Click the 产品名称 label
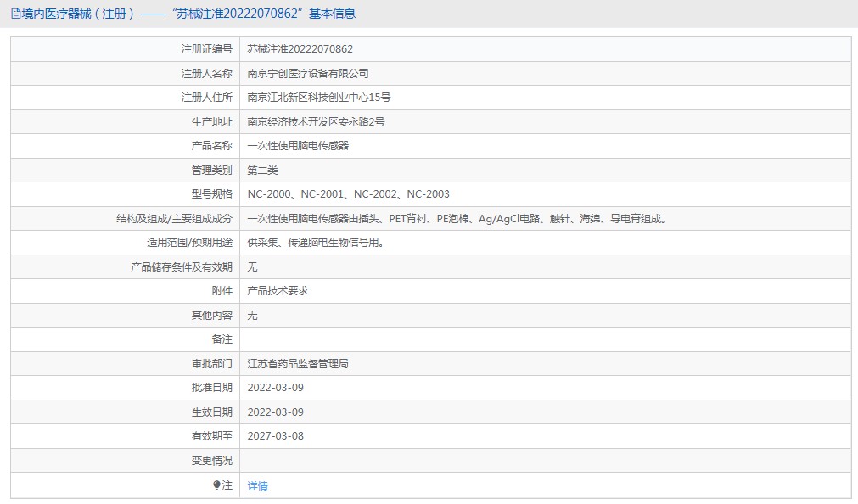 tap(212, 146)
